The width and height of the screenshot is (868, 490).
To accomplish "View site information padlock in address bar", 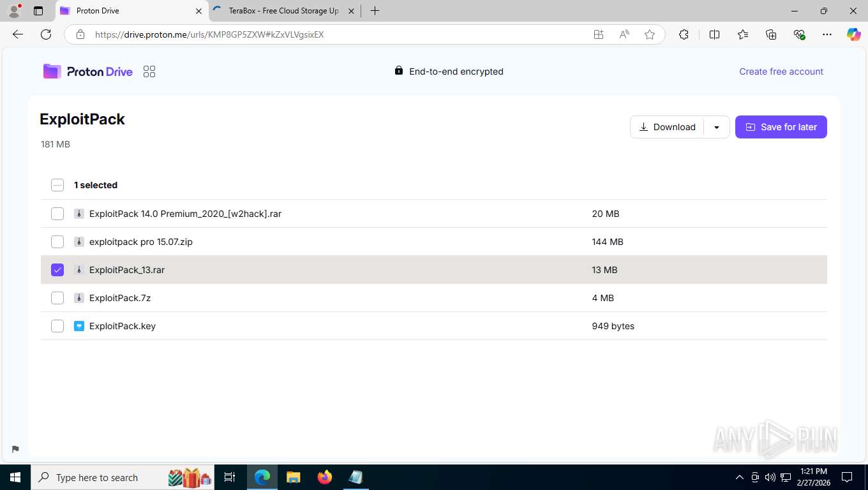I will click(x=80, y=34).
